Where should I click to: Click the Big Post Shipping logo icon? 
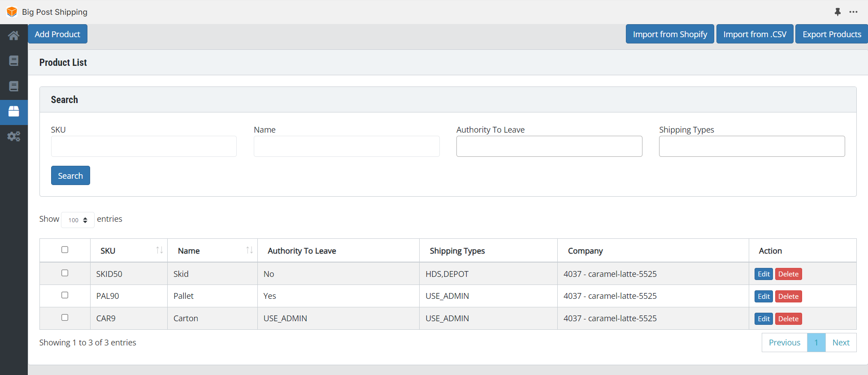(12, 12)
